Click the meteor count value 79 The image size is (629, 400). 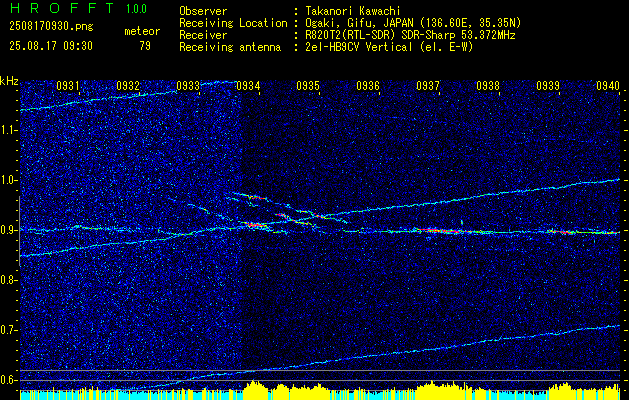(145, 46)
